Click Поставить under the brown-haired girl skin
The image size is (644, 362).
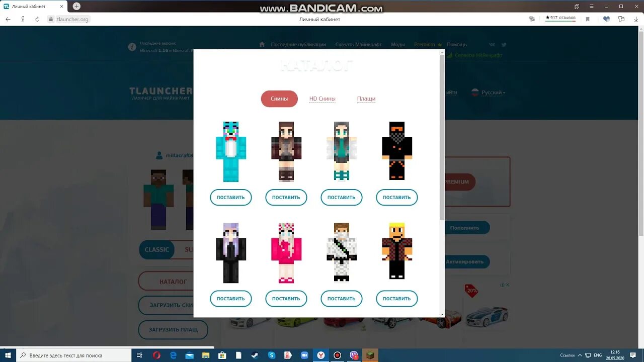(x=286, y=198)
